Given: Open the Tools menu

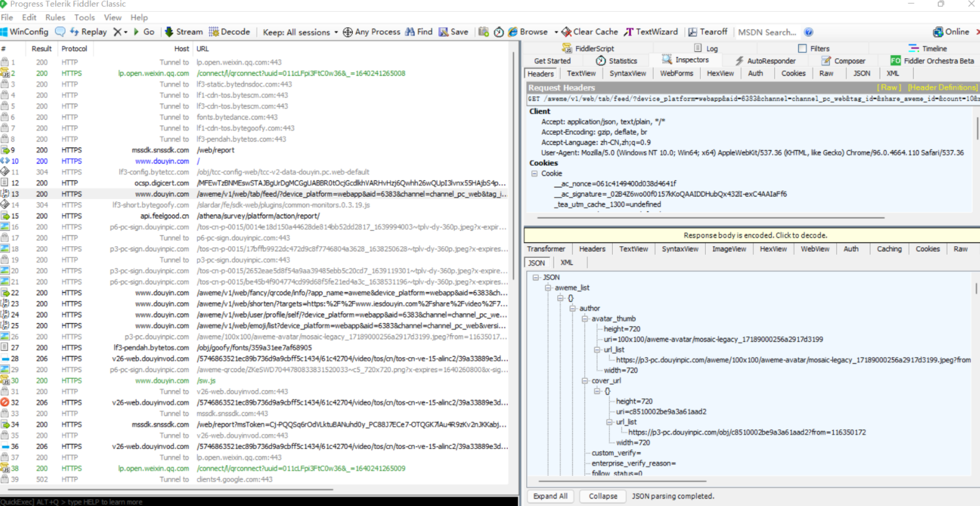Looking at the screenshot, I should click(x=85, y=17).
